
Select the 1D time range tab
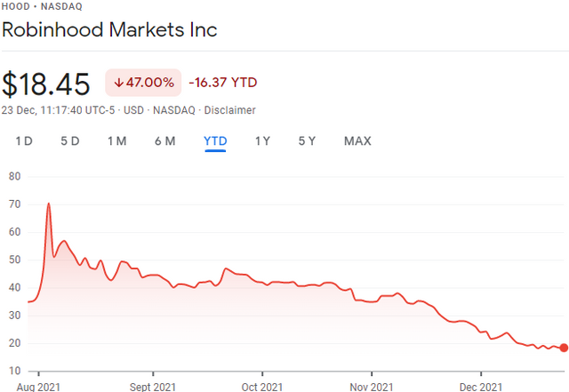(25, 140)
